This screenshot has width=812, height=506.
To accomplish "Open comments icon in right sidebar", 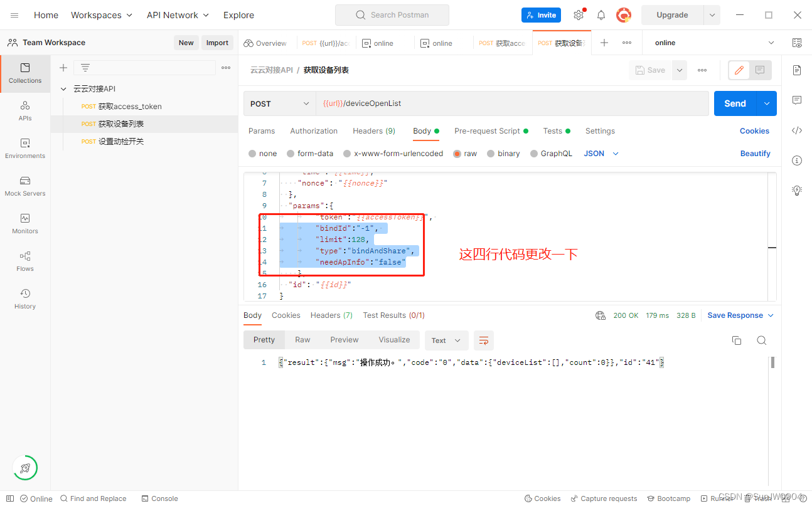I will coord(797,100).
